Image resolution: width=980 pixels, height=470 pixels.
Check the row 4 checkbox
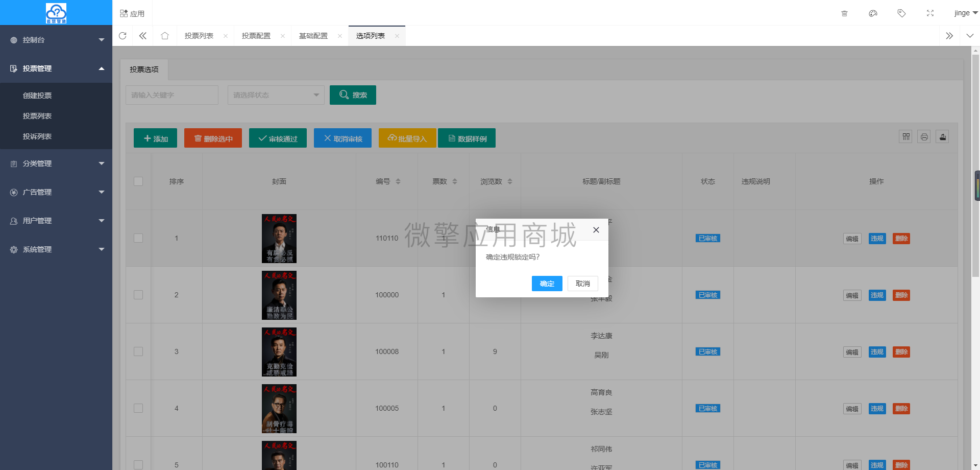tap(138, 408)
